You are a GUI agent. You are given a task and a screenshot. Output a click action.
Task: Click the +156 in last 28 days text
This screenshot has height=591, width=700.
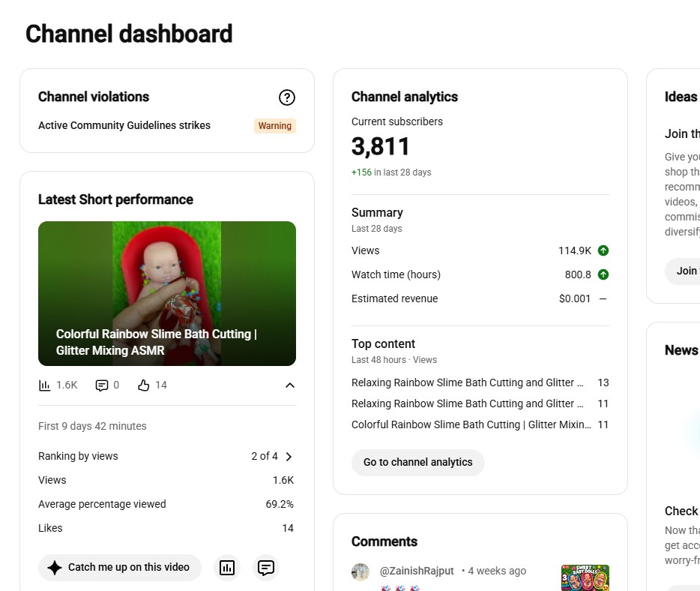pos(391,172)
